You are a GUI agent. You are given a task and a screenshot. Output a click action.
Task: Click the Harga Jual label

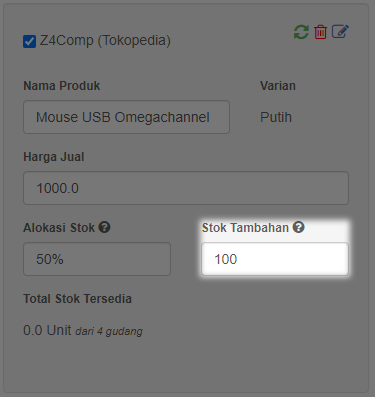[54, 157]
